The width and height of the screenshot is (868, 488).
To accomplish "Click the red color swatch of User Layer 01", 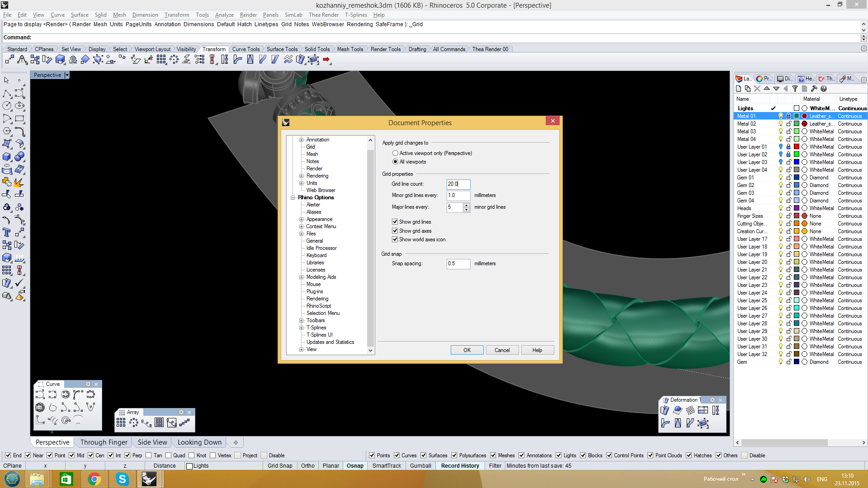I will [797, 147].
